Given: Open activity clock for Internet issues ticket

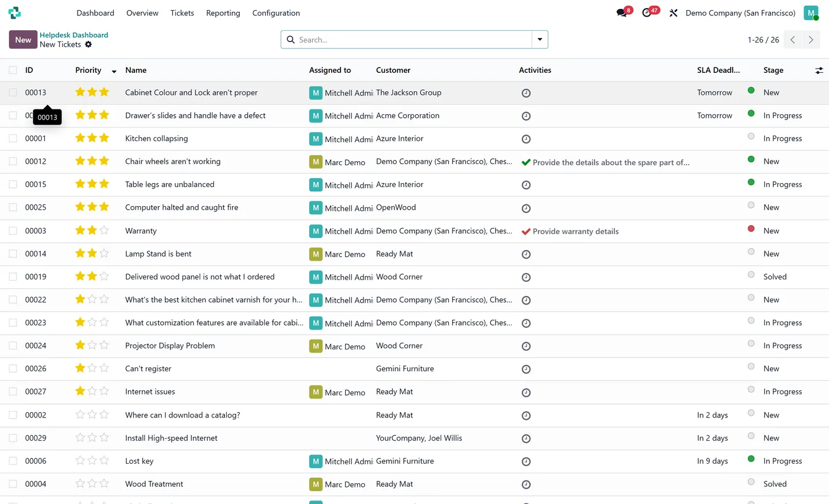Looking at the screenshot, I should (526, 392).
